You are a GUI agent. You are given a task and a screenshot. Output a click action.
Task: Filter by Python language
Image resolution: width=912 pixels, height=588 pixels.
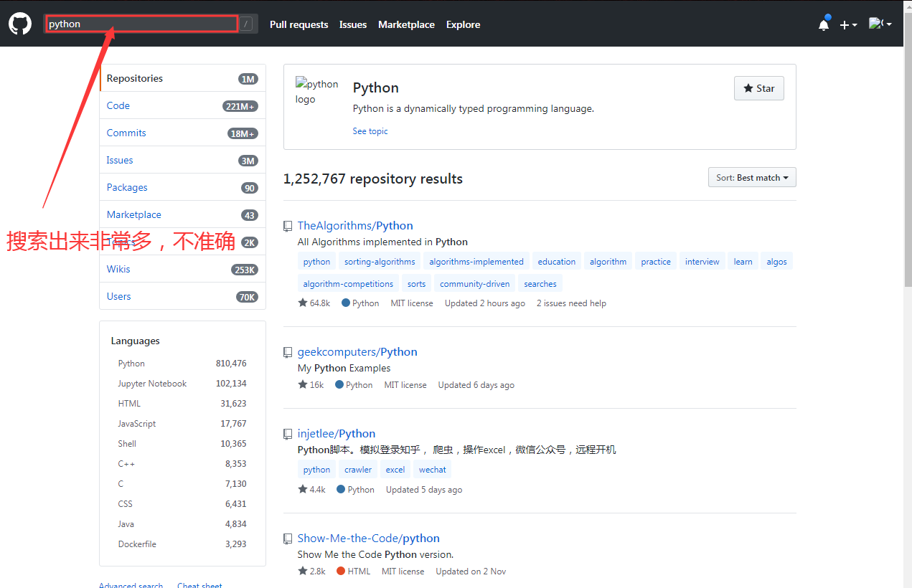point(182,364)
